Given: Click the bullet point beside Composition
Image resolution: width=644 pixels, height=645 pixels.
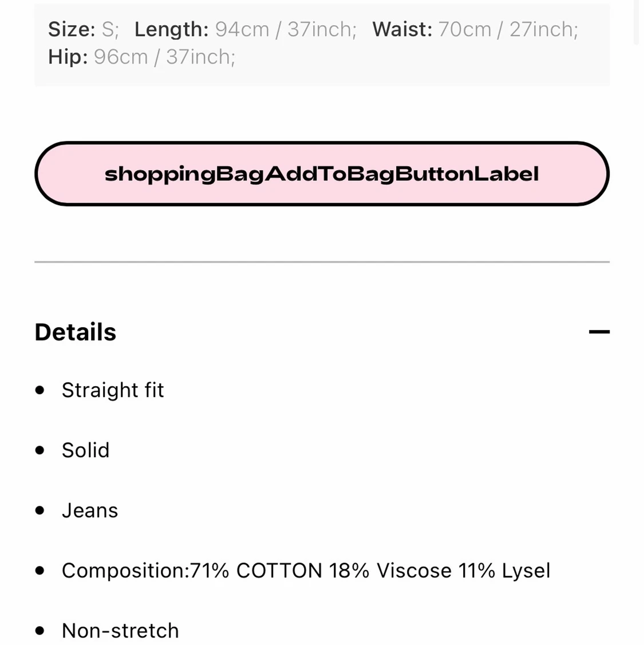Looking at the screenshot, I should pos(39,571).
